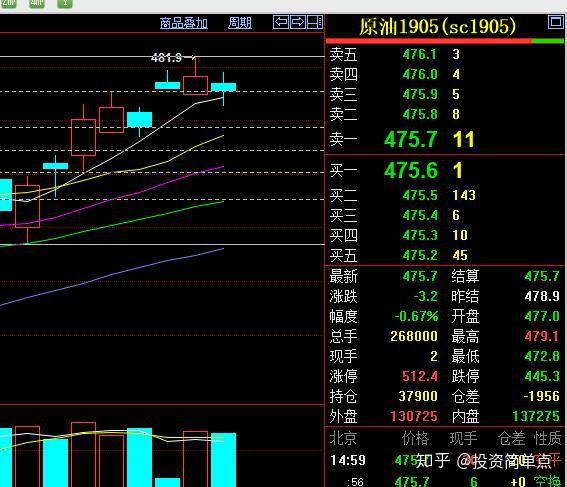
Task: Click the 买二 price 475.5
Action: point(420,196)
